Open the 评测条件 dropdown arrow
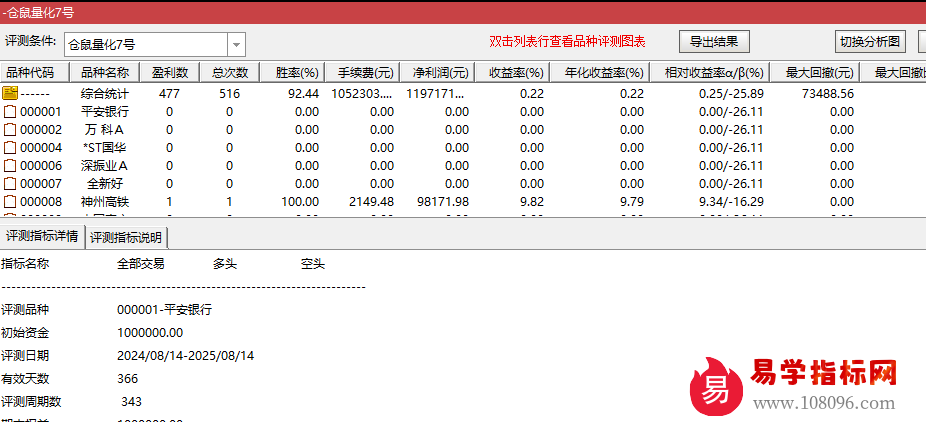Viewport: 926px width, 422px height. pos(236,45)
